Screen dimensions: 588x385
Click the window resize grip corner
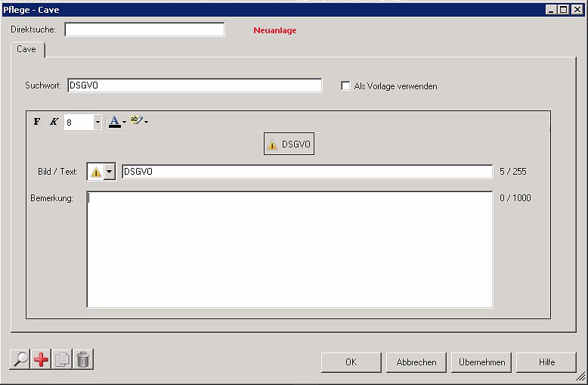click(x=580, y=377)
